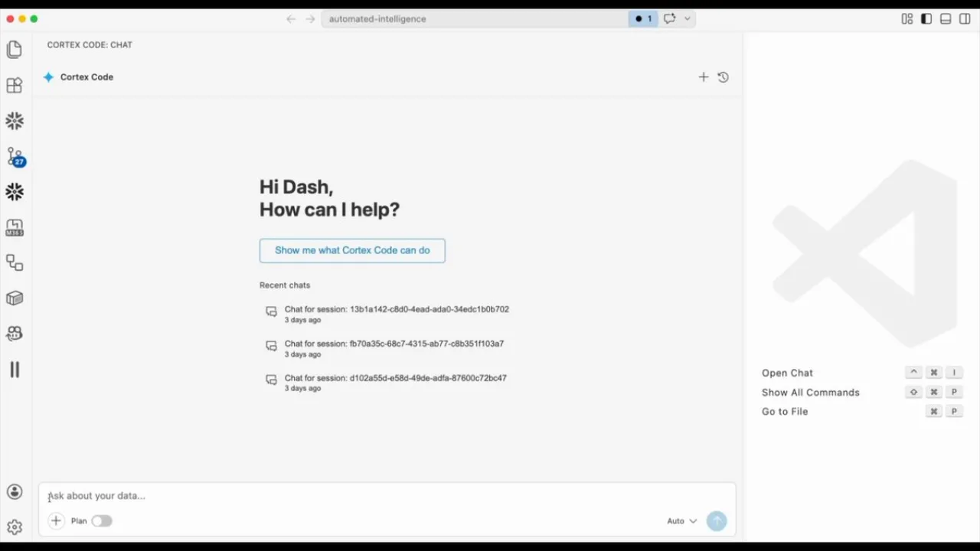Open the Microsoft 365 sidebar icon
Screen dimensions: 980x551
(15, 227)
